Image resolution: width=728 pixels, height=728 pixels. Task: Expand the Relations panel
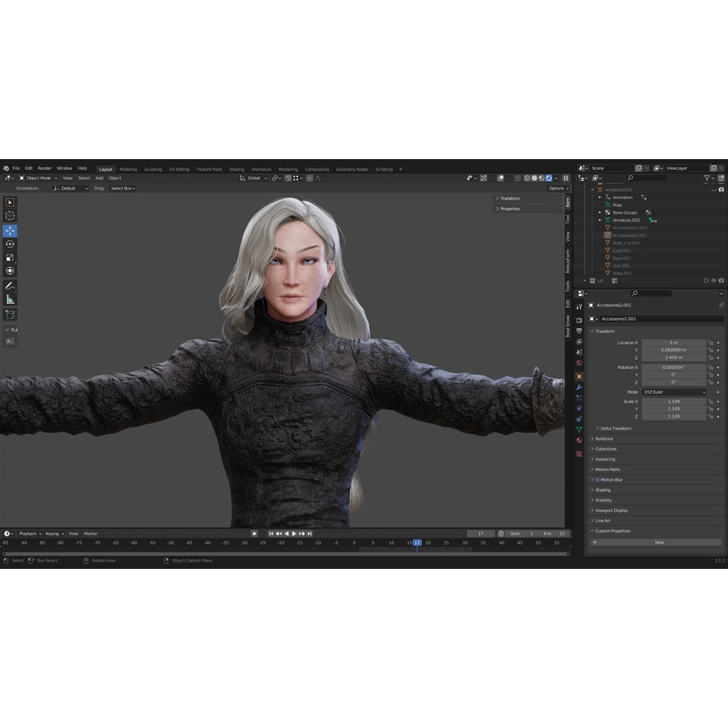604,439
